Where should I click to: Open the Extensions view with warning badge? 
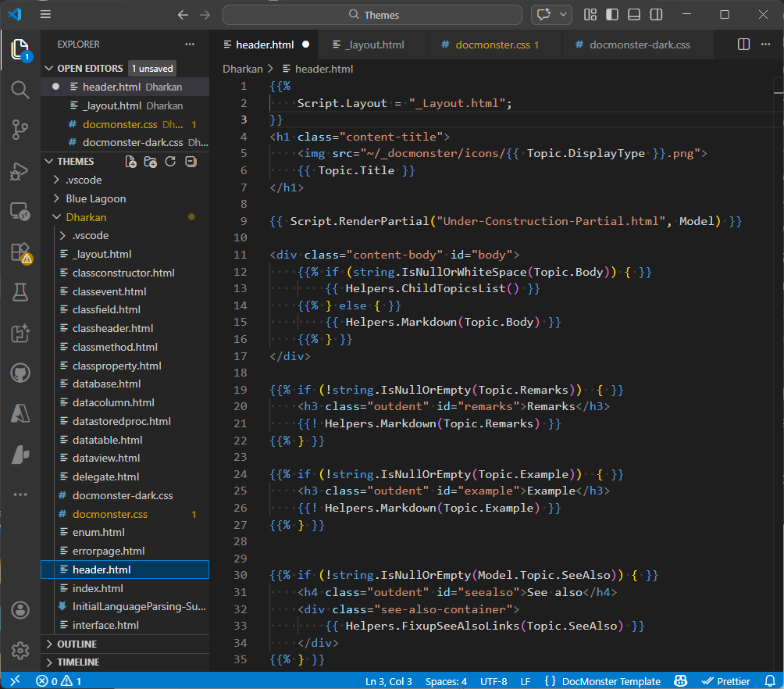[x=21, y=252]
